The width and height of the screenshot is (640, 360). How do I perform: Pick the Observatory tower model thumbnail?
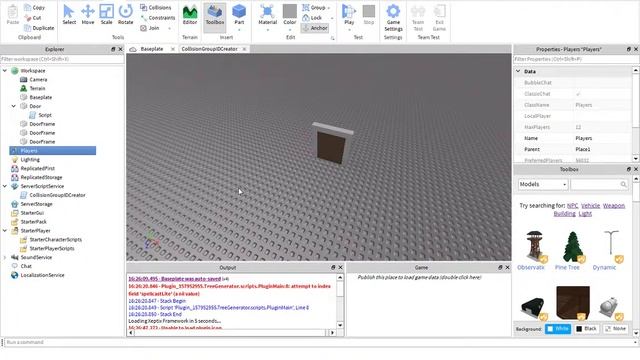pyautogui.click(x=535, y=247)
